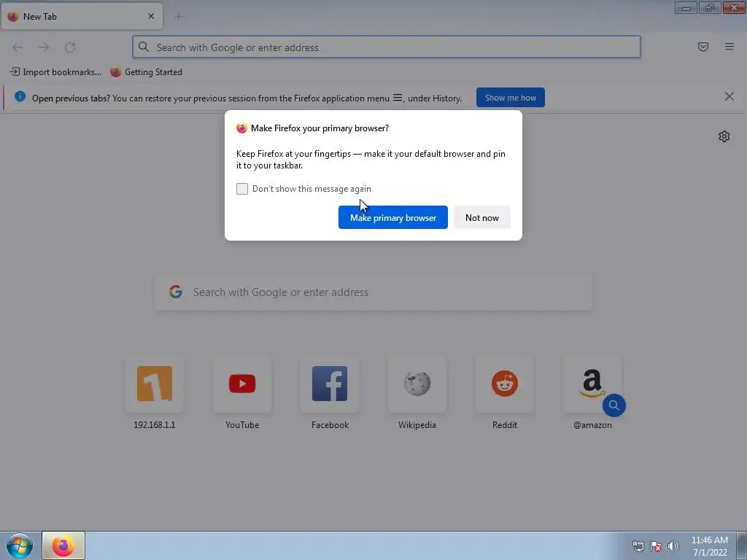
Task: Focus the Google search box on page
Action: [373, 292]
